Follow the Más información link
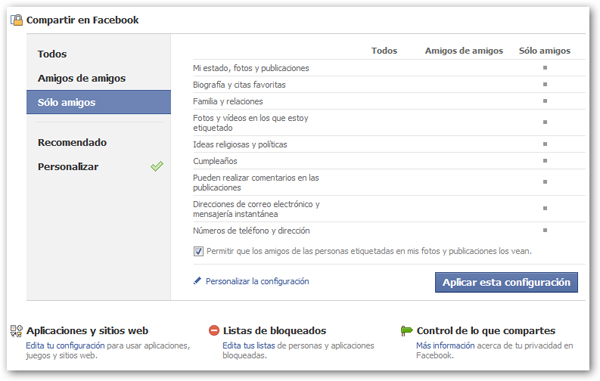Viewport: 600px width, 381px height. [445, 345]
